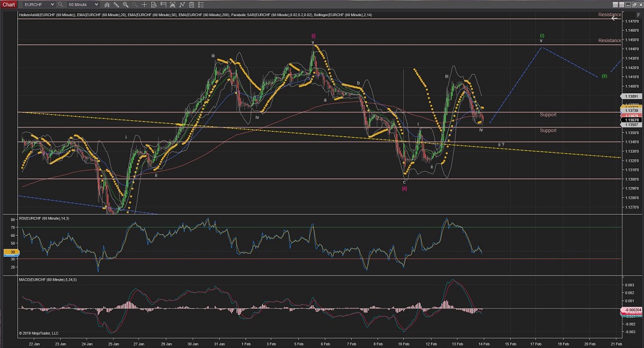Close the chart window
This screenshot has width=644, height=348.
pos(640,5)
